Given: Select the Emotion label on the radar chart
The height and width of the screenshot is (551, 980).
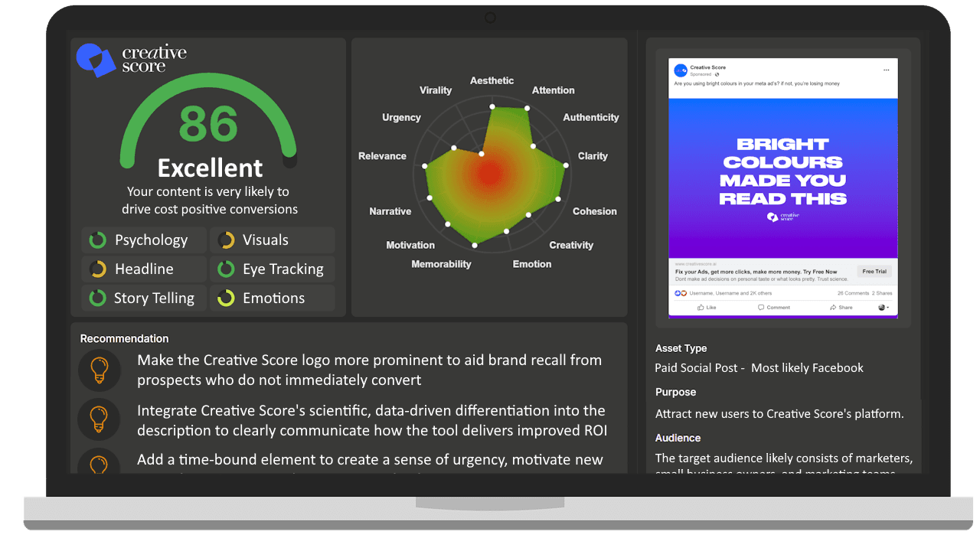Looking at the screenshot, I should pos(532,264).
